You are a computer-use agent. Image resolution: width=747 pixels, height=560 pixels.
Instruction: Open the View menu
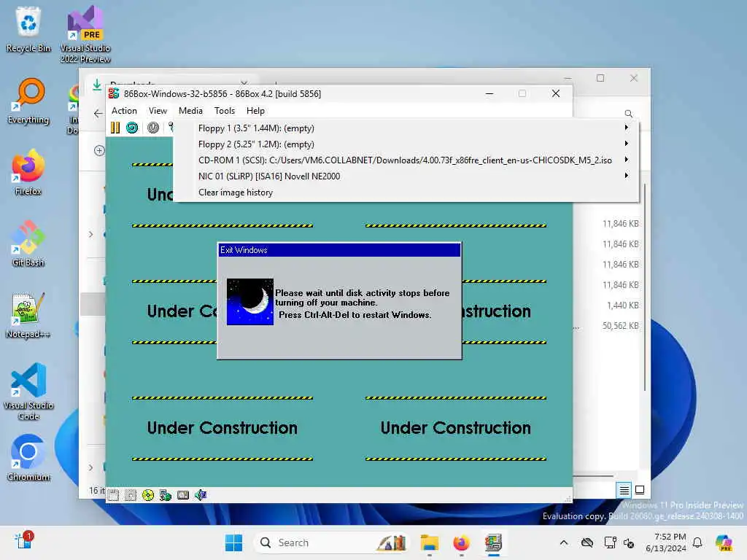[158, 111]
